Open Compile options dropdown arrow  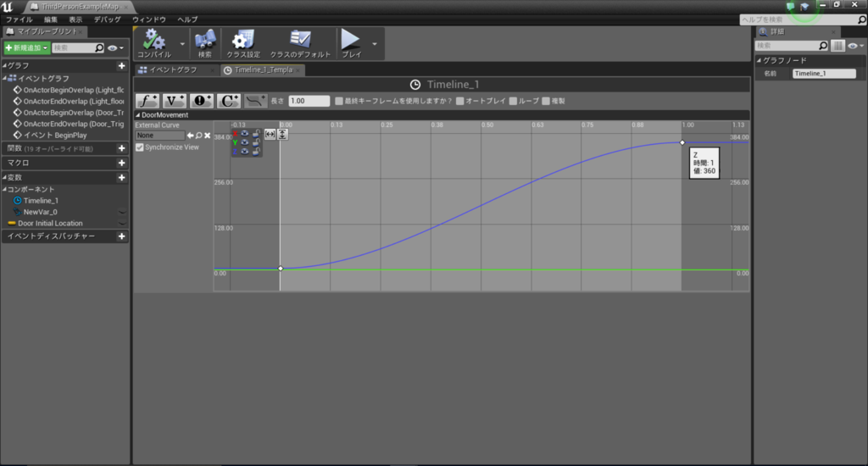[x=182, y=44]
